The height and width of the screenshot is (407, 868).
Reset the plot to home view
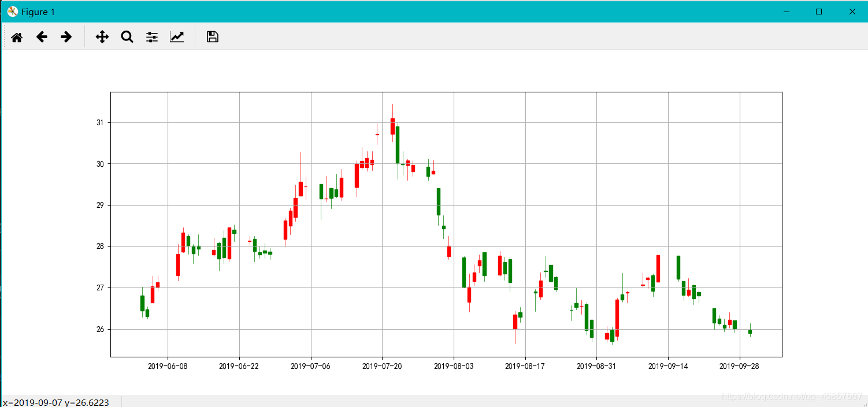[17, 37]
